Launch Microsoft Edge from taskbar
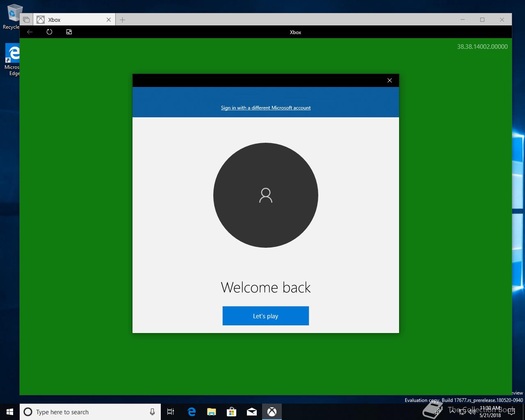Viewport: 525px width, 420px height. pyautogui.click(x=192, y=412)
